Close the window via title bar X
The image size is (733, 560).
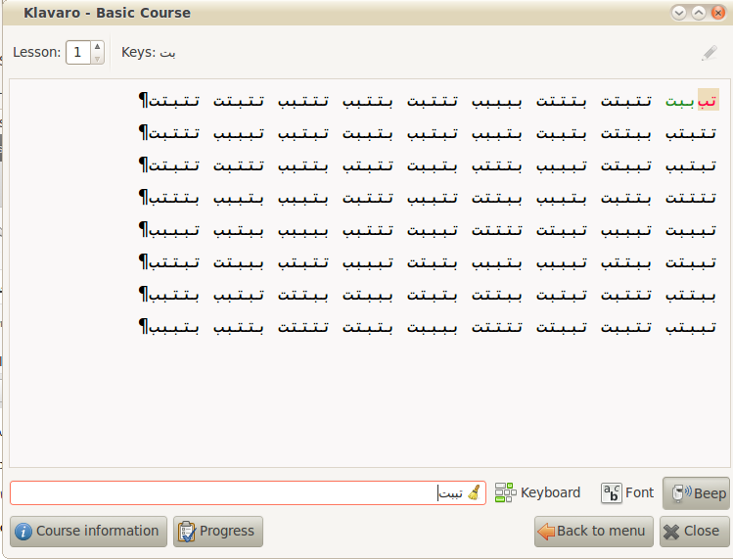tap(717, 13)
